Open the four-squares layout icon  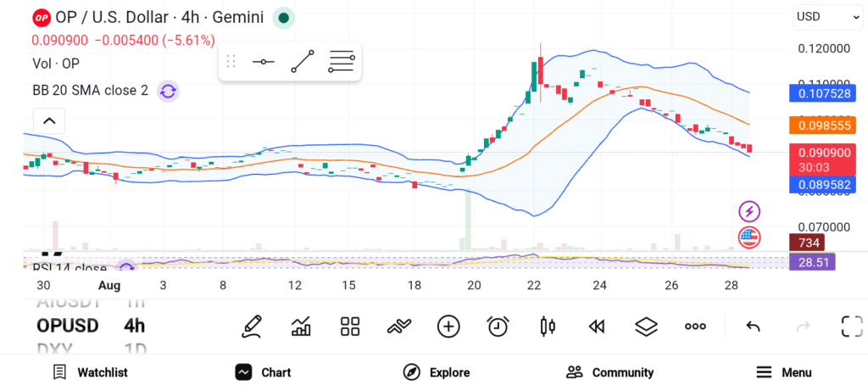pos(350,327)
